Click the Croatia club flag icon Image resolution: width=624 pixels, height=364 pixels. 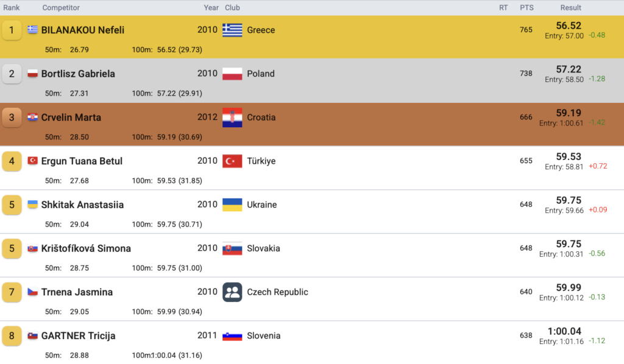232,117
